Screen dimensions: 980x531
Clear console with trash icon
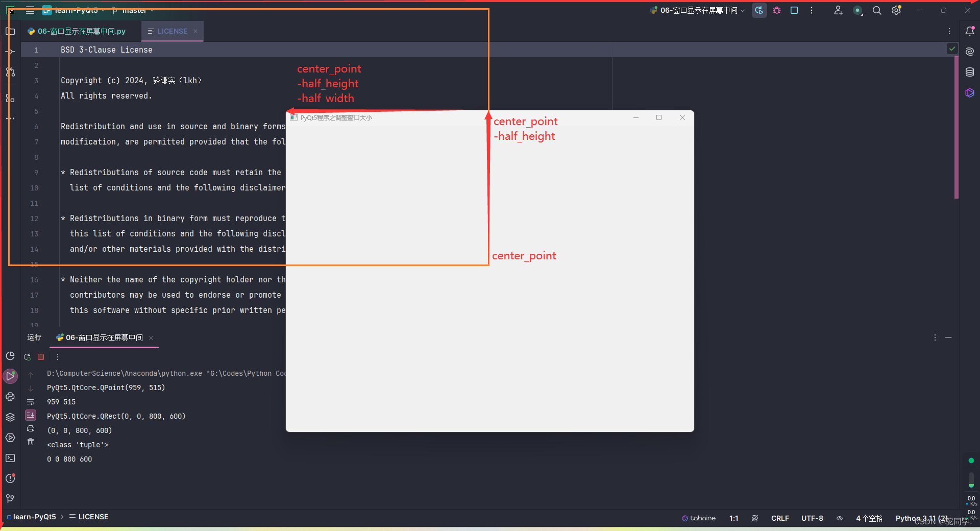(x=31, y=442)
